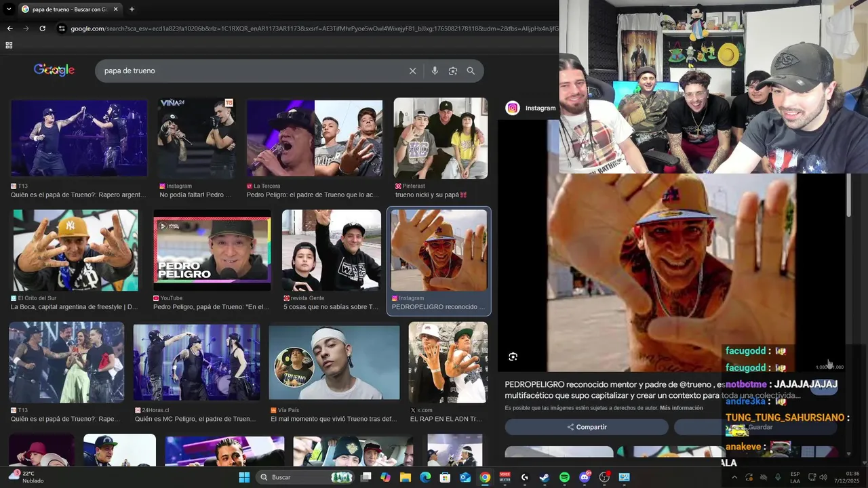Click '5 cosas que no sabías sobre T' caption
The width and height of the screenshot is (868, 488).
pos(331,307)
